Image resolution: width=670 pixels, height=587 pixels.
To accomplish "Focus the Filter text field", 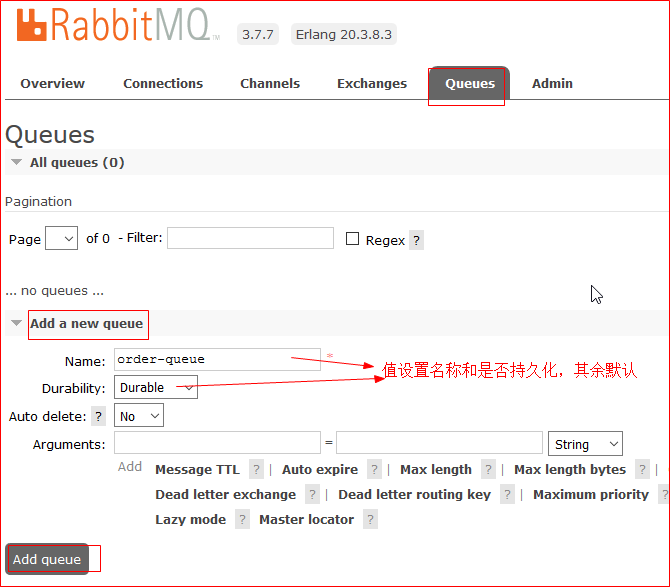I will (x=250, y=238).
